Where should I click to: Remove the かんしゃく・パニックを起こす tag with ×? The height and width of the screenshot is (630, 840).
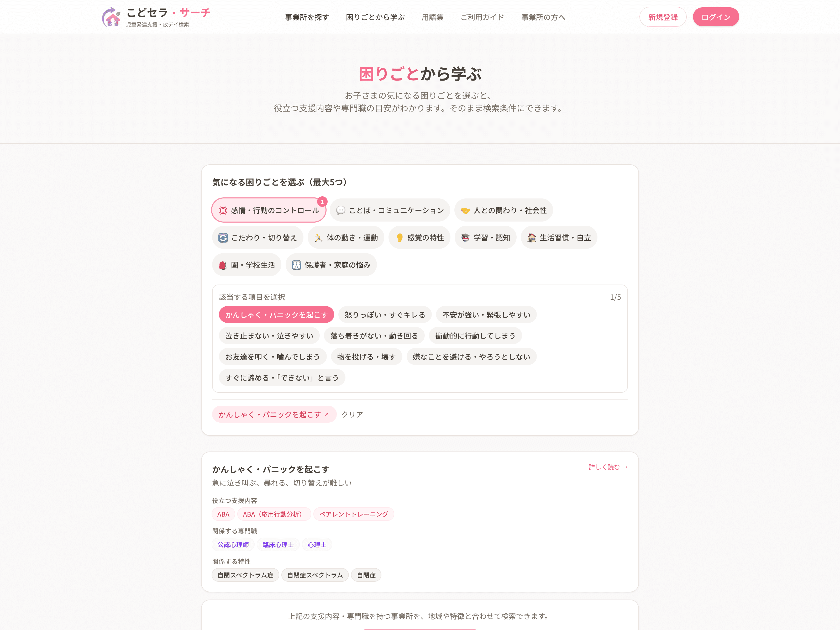327,414
